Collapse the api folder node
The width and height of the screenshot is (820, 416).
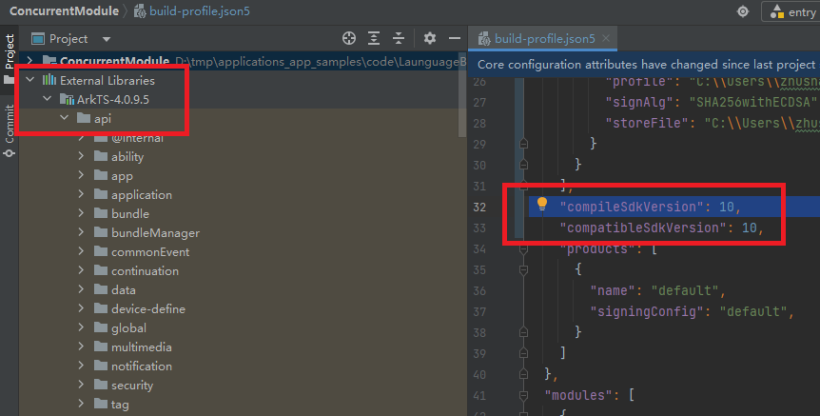coord(64,118)
